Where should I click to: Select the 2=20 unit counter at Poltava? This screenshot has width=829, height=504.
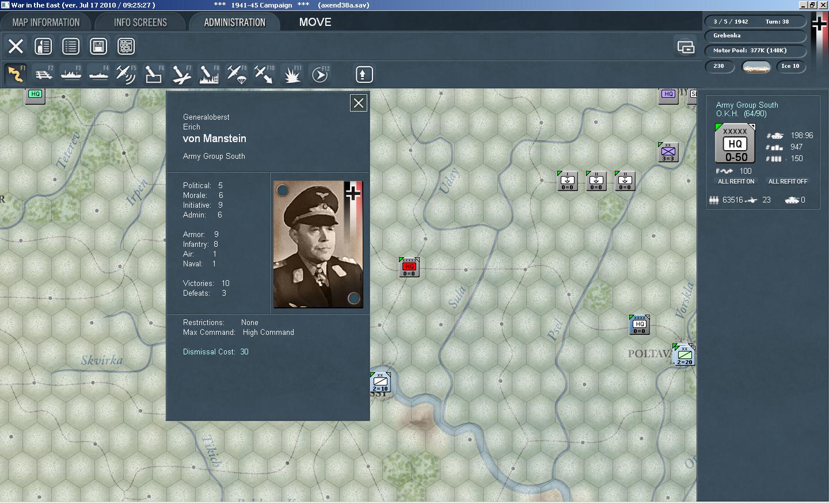[684, 354]
